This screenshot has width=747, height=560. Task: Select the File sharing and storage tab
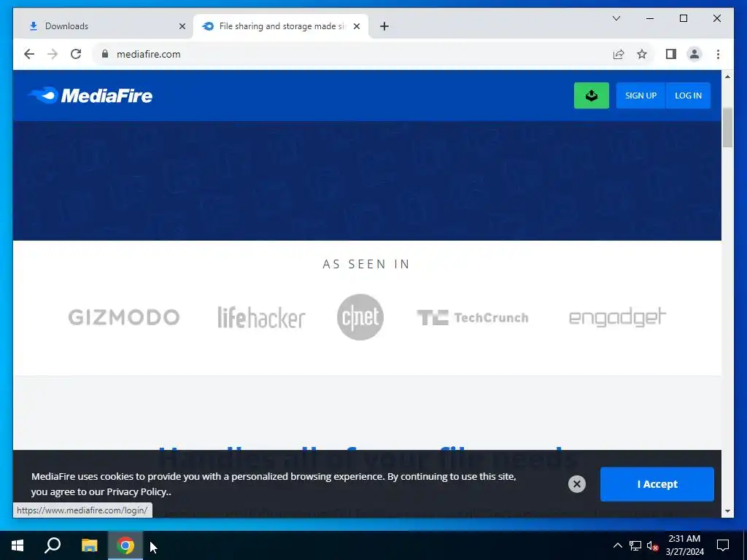280,26
